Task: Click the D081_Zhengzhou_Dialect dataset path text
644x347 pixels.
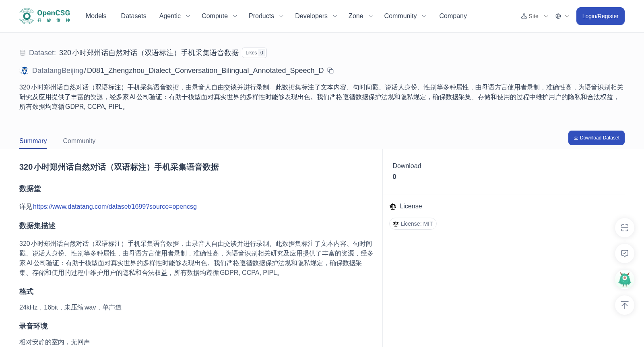Action: pos(205,71)
